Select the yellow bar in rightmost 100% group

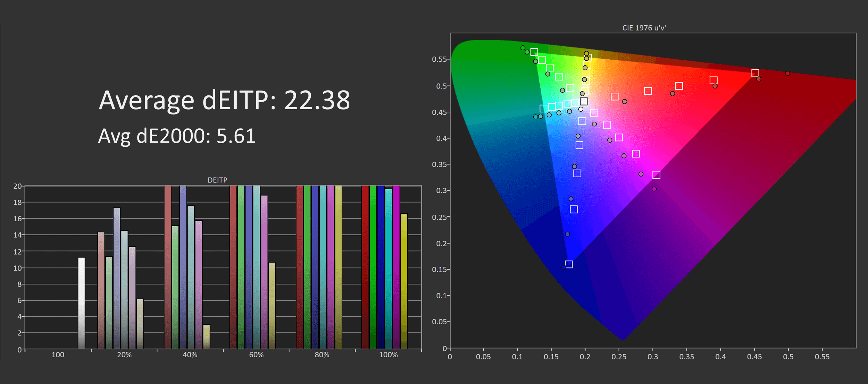pyautogui.click(x=404, y=281)
